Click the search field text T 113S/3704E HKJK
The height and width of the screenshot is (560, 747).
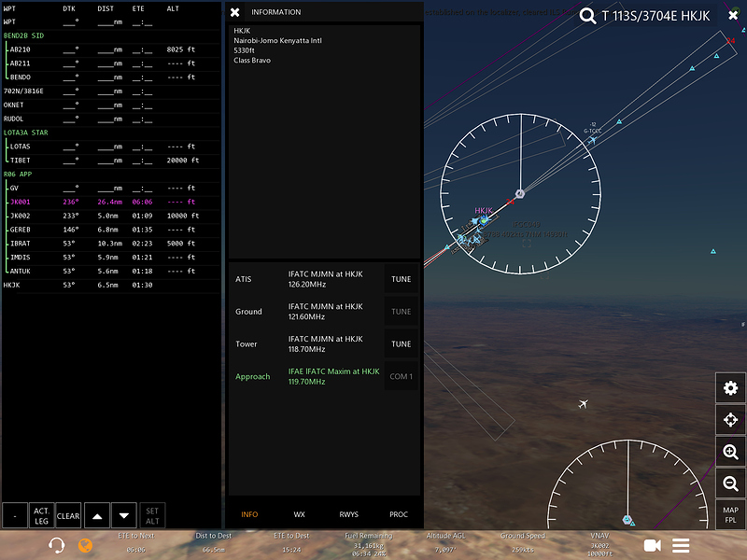[655, 16]
